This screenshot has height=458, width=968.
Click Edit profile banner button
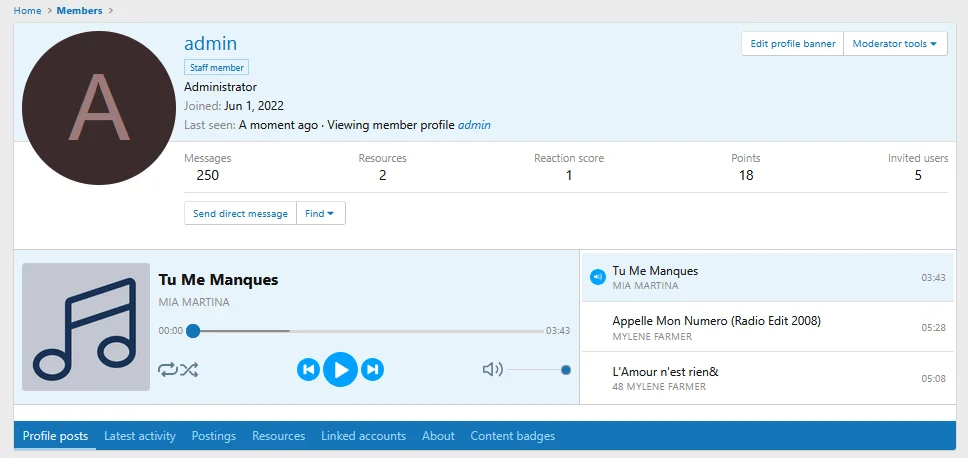point(793,44)
